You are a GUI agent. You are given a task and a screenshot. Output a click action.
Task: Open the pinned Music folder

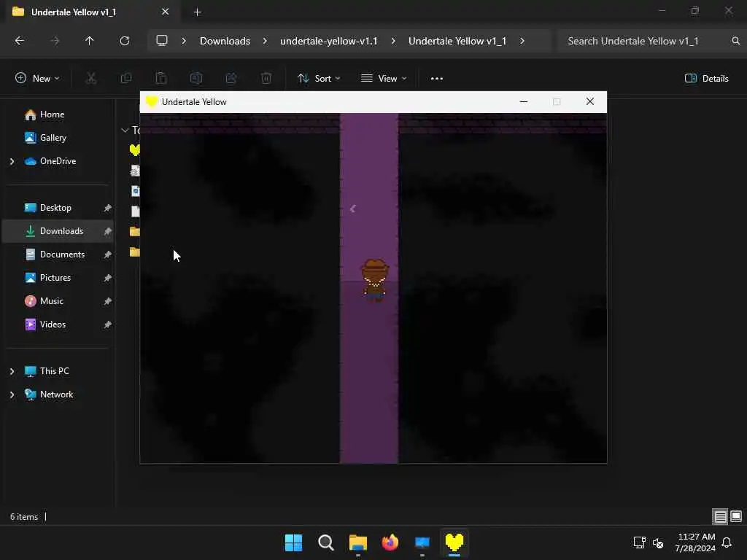[x=52, y=301]
